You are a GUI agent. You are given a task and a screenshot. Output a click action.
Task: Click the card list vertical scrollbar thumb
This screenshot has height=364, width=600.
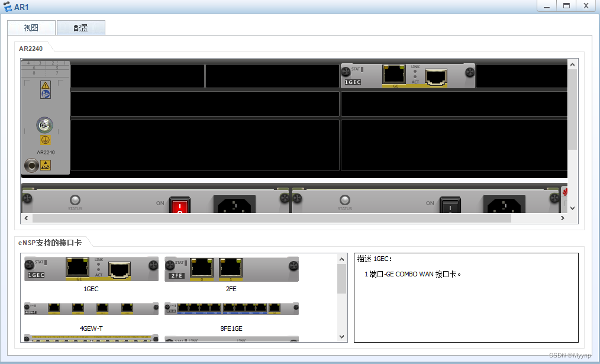(341, 279)
